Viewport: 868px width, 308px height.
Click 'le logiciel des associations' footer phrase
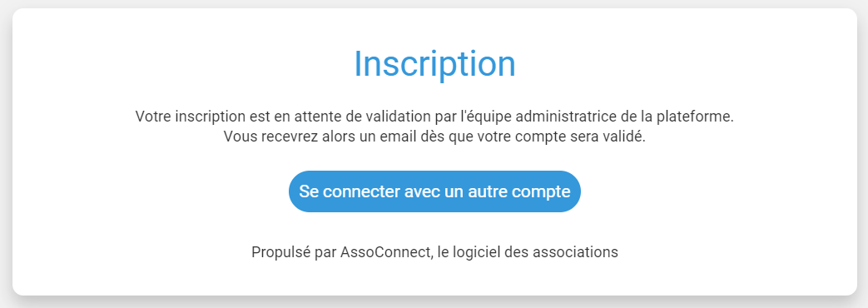click(528, 252)
